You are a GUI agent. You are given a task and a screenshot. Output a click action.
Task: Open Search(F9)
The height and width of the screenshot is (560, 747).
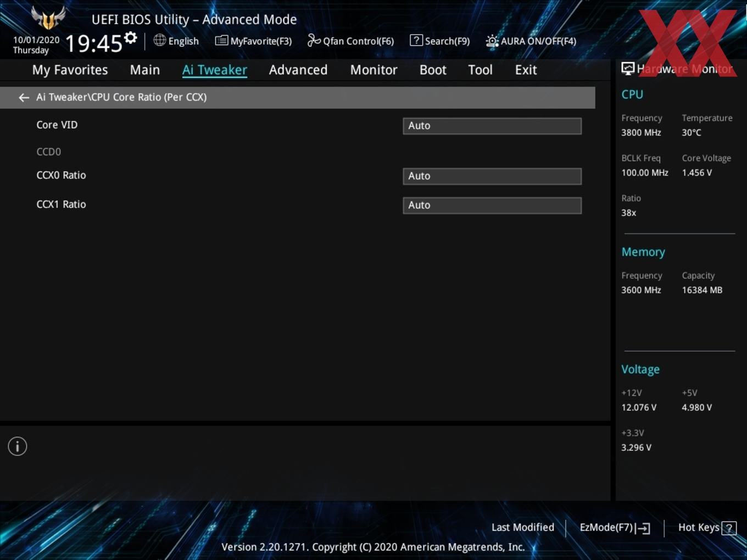pyautogui.click(x=440, y=41)
